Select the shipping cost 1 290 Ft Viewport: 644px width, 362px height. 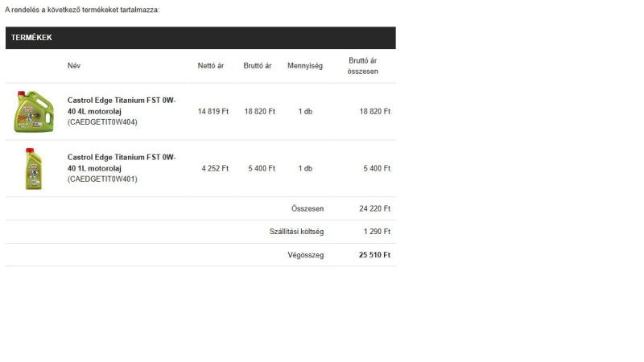tap(377, 232)
